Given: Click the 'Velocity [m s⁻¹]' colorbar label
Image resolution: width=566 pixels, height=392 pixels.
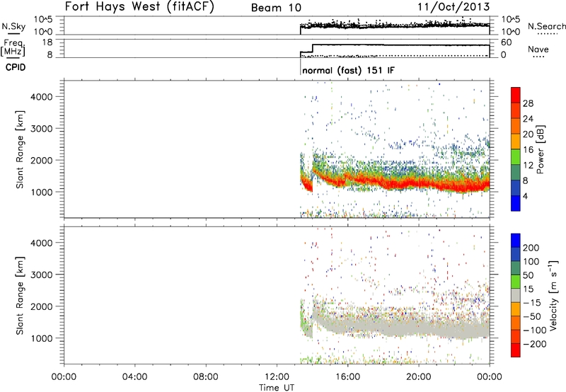Looking at the screenshot, I should tap(553, 295).
